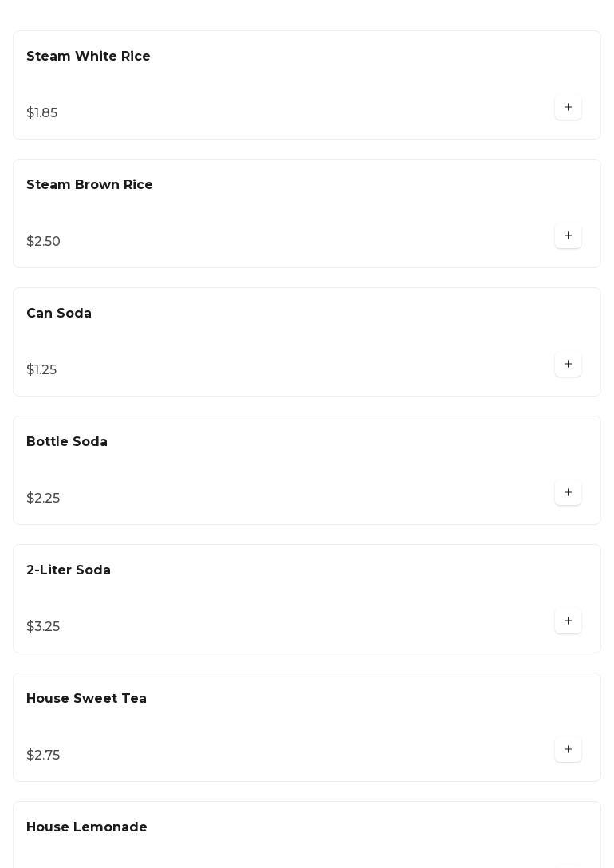Viewport: 614px width, 868px height.
Task: Tap the plus icon for House Sweet Tea
Action: click(x=568, y=750)
